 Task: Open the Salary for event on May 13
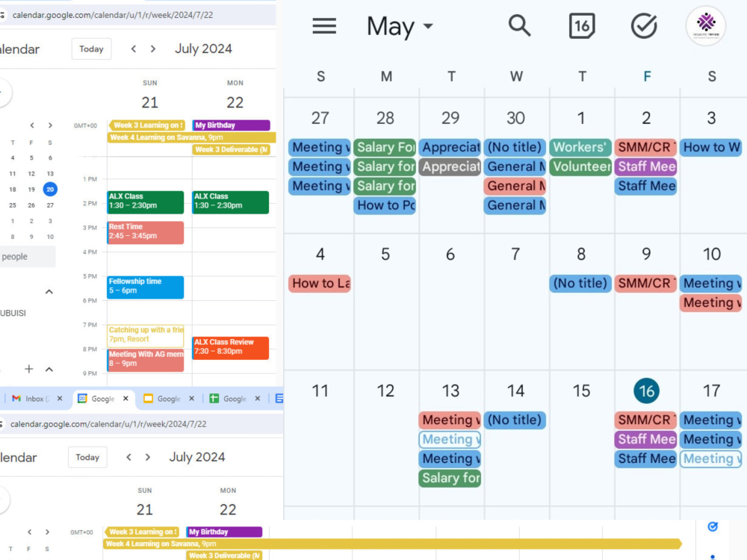450,478
